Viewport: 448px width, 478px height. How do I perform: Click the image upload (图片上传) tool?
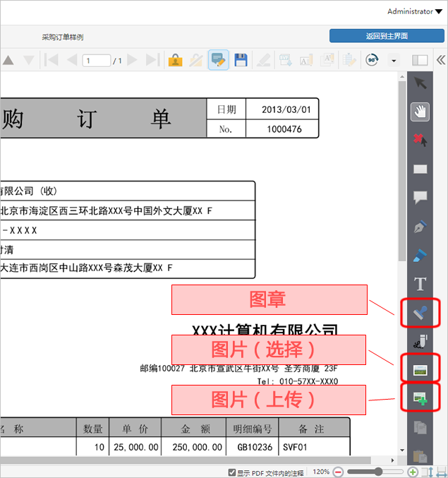[420, 398]
